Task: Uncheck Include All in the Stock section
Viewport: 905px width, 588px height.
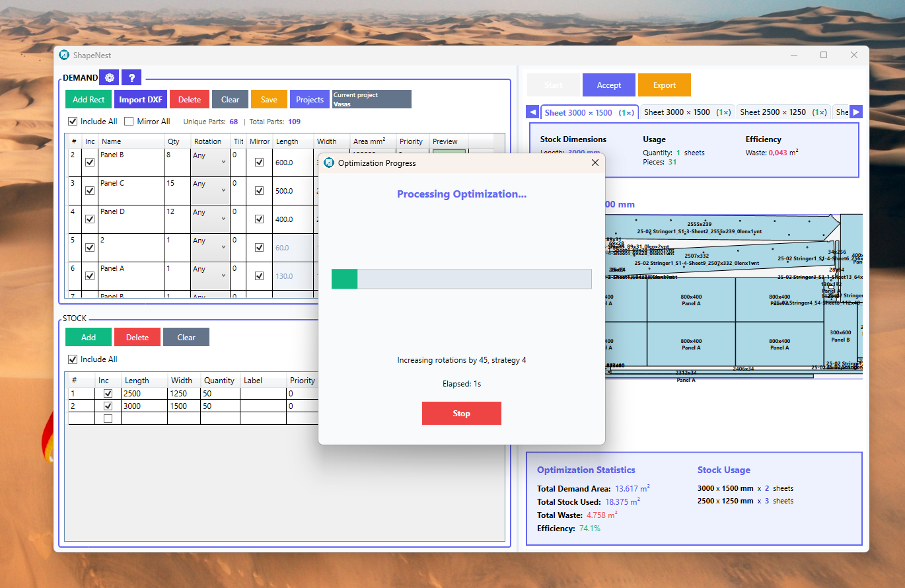Action: (x=71, y=359)
